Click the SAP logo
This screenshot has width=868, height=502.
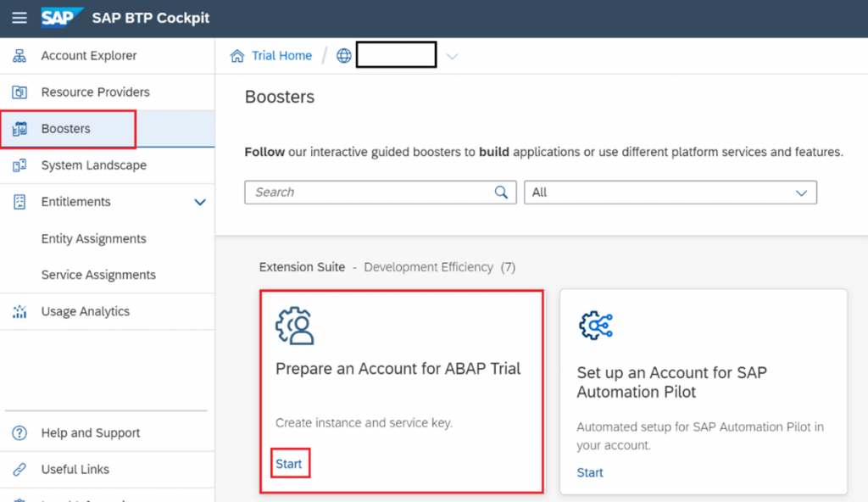pos(62,17)
